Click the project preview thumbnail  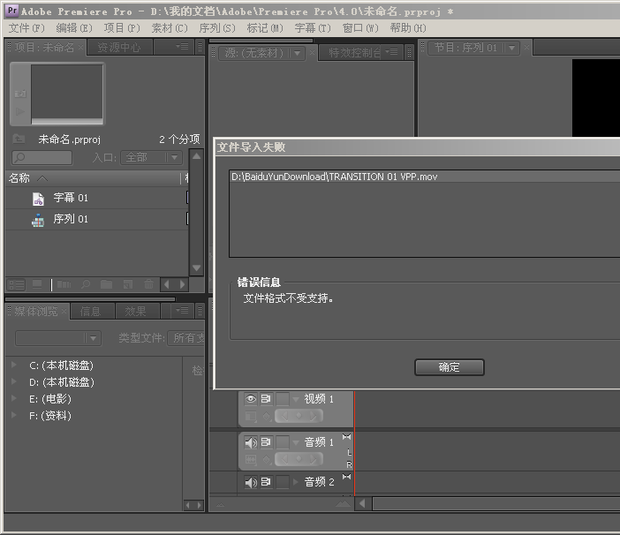(67, 94)
